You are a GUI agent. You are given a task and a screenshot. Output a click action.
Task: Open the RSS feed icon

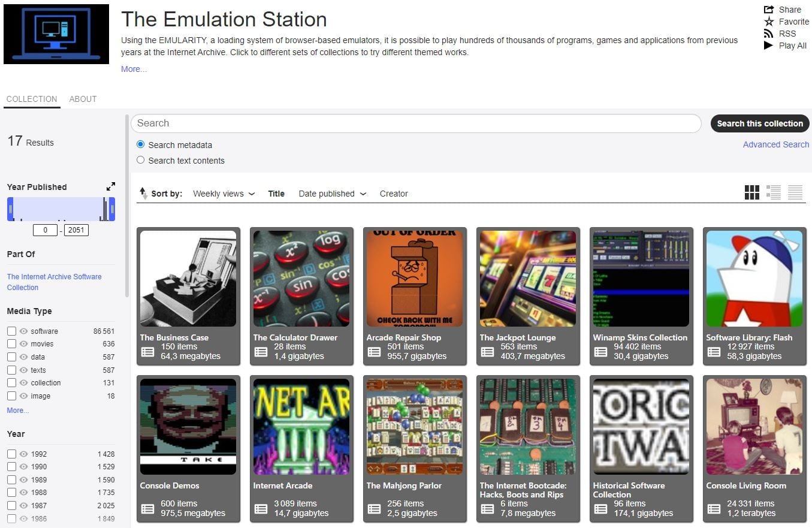pos(769,34)
